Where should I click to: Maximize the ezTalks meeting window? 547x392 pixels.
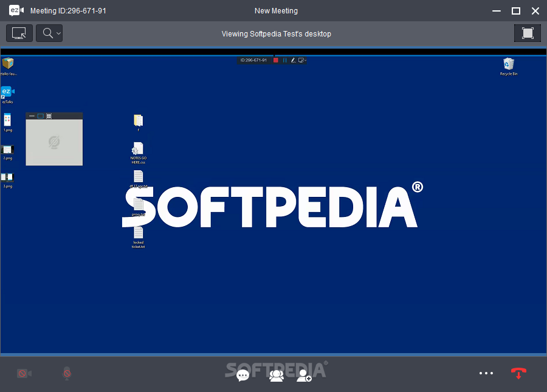[x=516, y=11]
